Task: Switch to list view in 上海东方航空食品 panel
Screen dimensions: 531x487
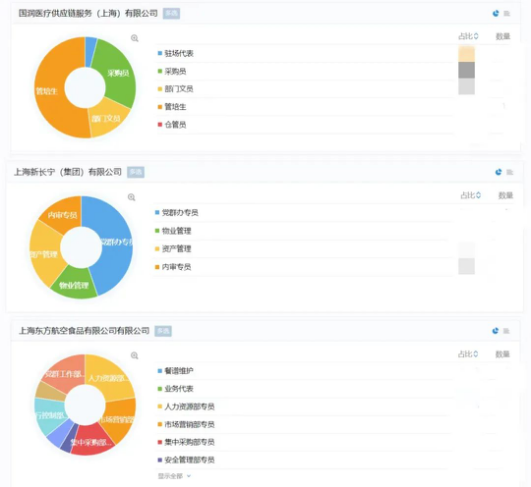Action: (x=506, y=331)
